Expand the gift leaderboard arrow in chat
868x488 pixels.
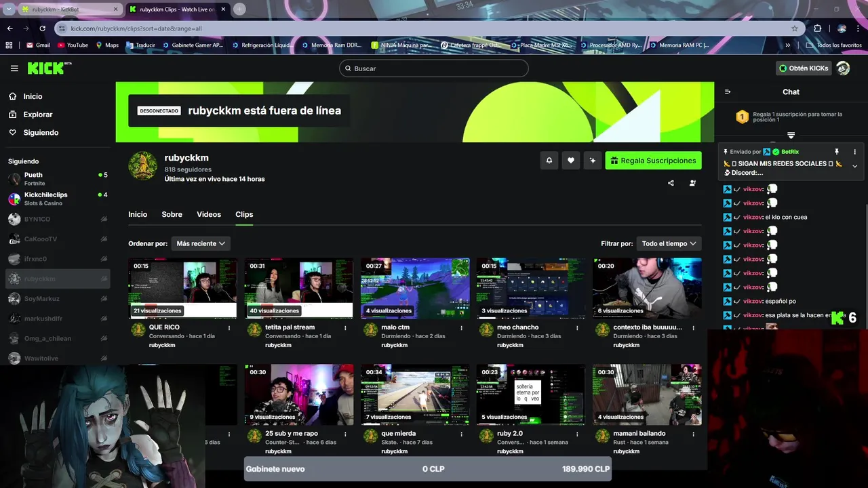791,136
